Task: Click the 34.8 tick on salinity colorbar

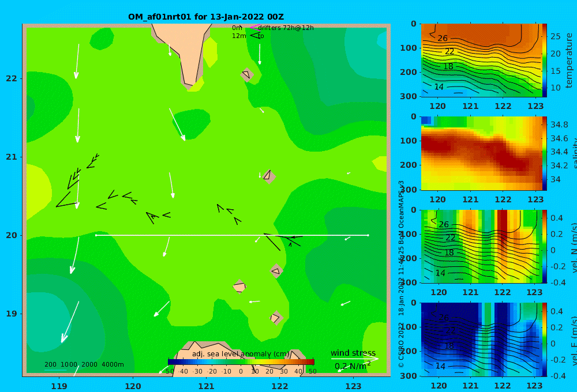Action: 559,125
